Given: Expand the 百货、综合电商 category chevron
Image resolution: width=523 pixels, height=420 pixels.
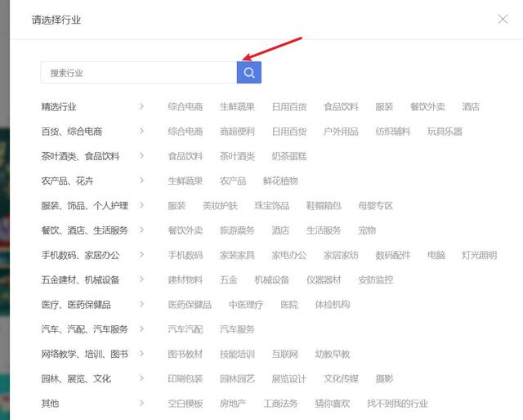Looking at the screenshot, I should 141,131.
